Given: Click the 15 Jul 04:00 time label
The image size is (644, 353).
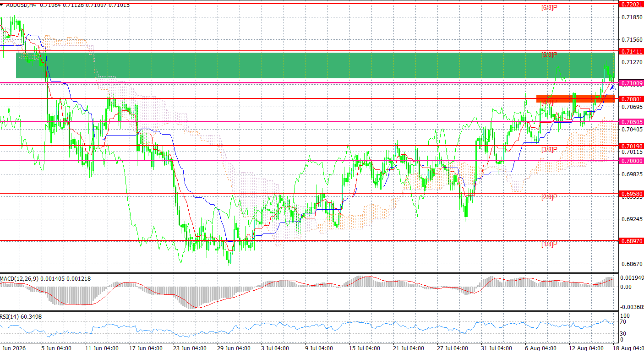Looking at the screenshot, I should tap(365, 348).
